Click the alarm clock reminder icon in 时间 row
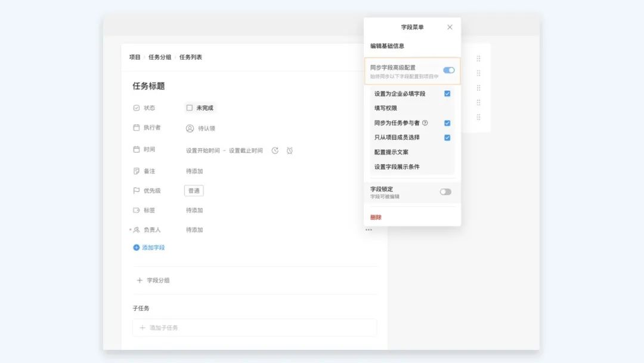 [x=290, y=150]
